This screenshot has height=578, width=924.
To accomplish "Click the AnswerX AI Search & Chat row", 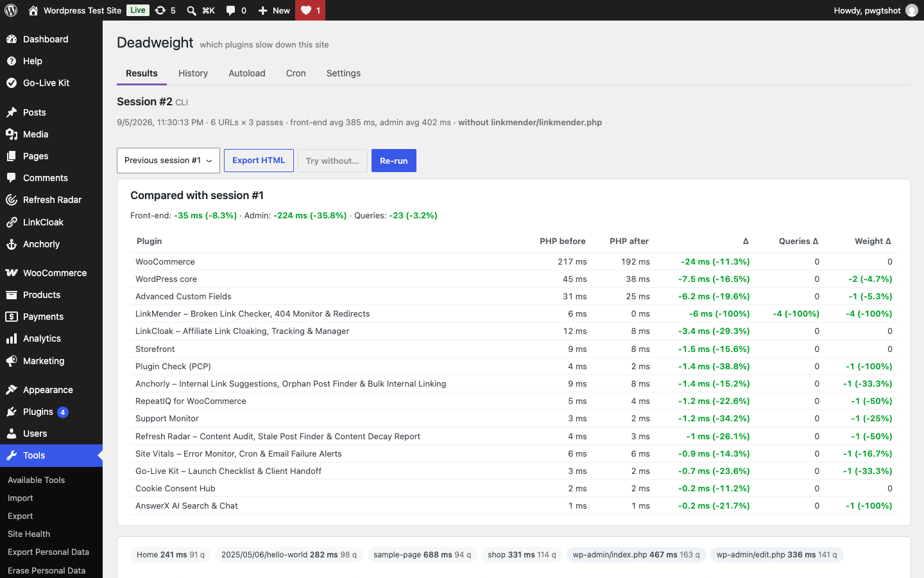I will 514,505.
